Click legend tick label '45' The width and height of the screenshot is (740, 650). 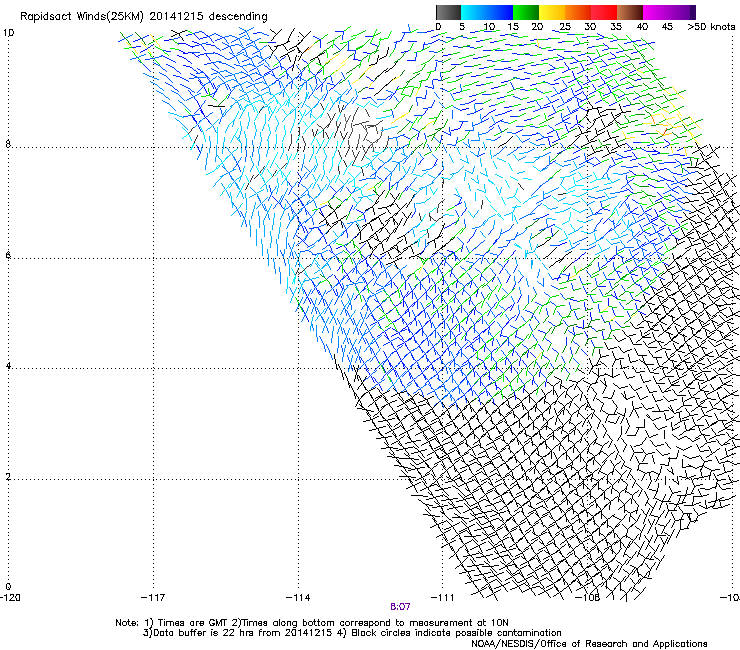pos(667,27)
